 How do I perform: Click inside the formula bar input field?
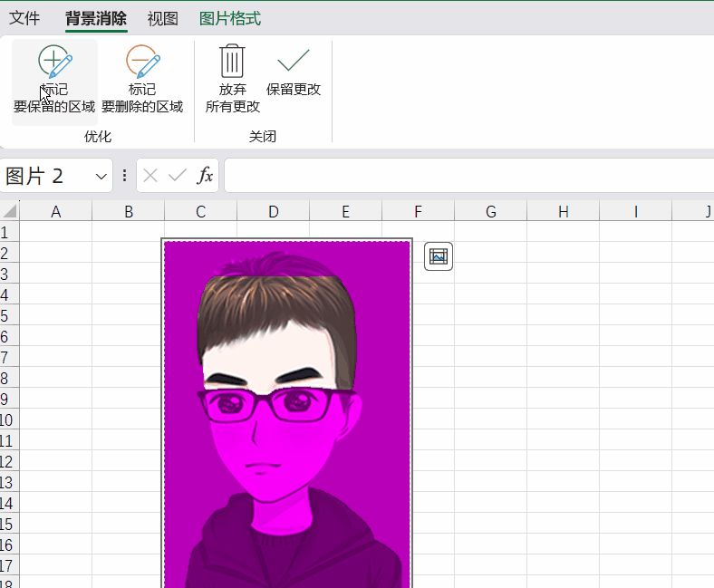coord(467,176)
